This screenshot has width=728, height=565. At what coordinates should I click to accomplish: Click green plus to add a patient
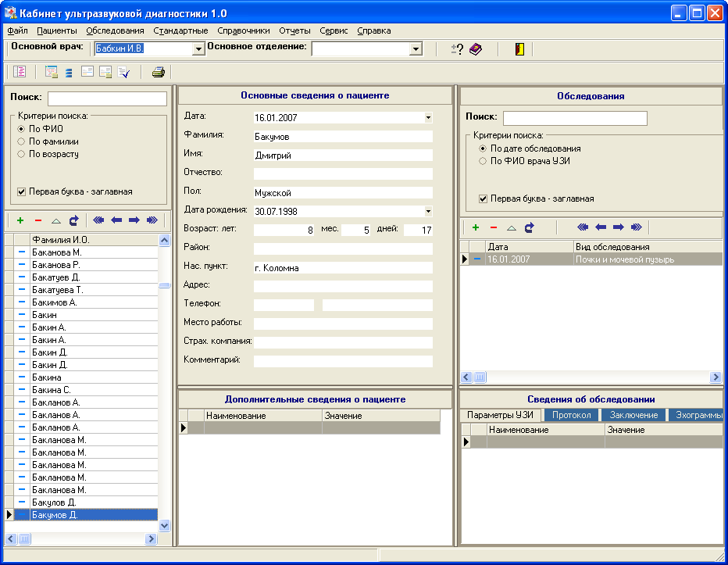click(x=20, y=220)
